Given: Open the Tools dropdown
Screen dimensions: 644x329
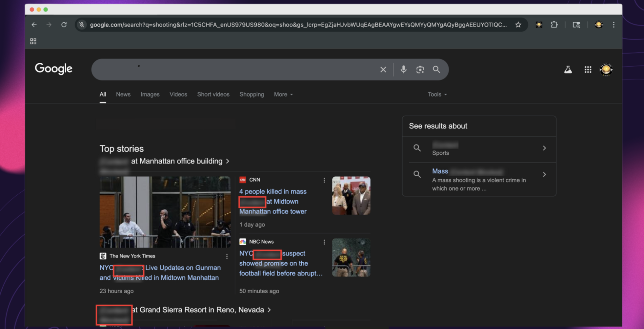Looking at the screenshot, I should pyautogui.click(x=437, y=94).
